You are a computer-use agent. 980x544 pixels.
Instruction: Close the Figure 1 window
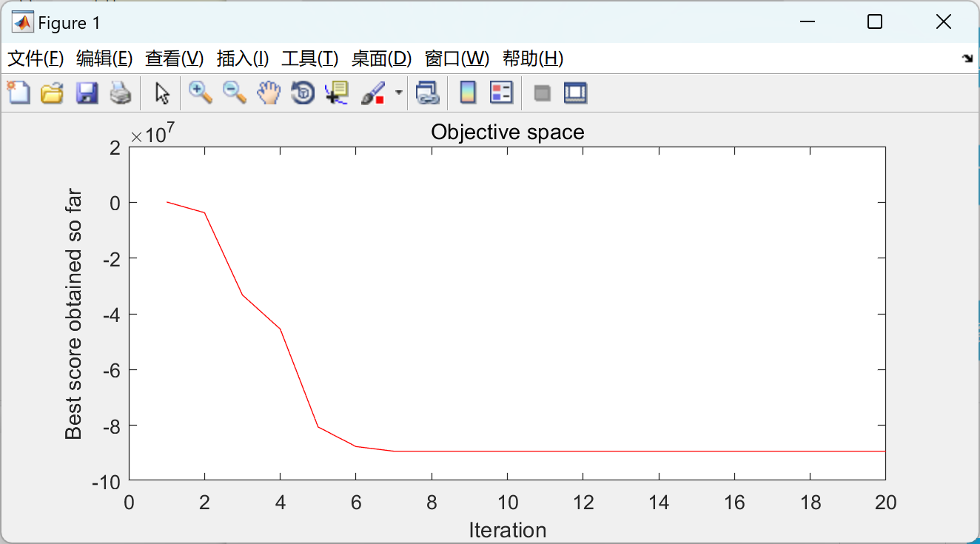tap(943, 22)
